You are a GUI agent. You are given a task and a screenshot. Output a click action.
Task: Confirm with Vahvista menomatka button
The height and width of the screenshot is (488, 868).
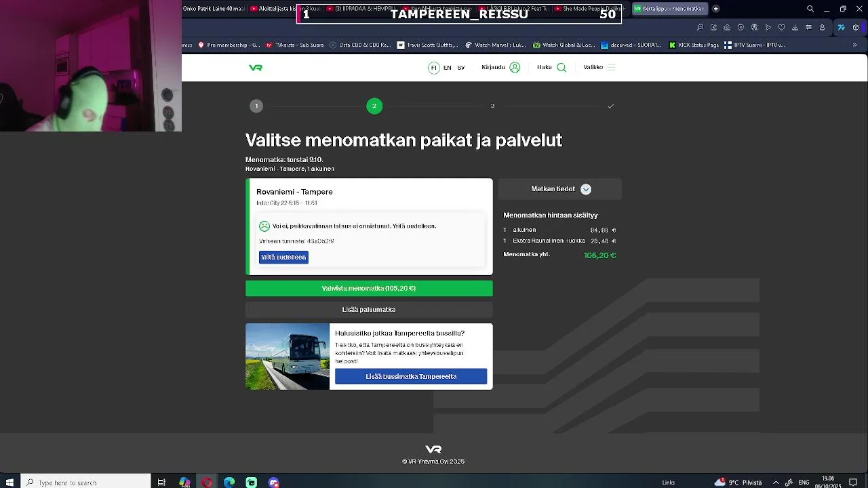[369, 289]
